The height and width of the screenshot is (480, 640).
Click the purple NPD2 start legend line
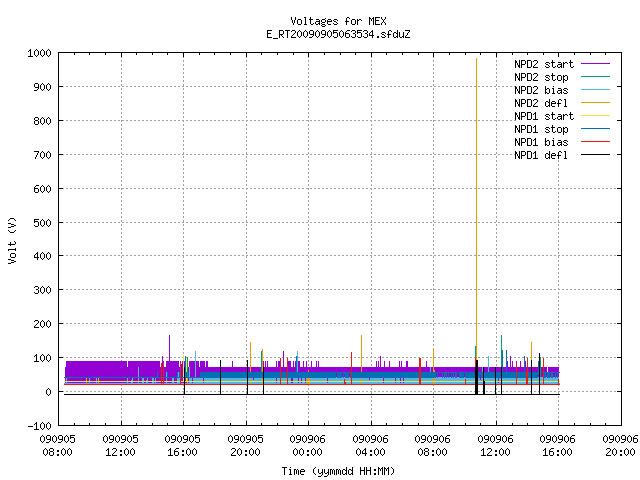tap(595, 64)
